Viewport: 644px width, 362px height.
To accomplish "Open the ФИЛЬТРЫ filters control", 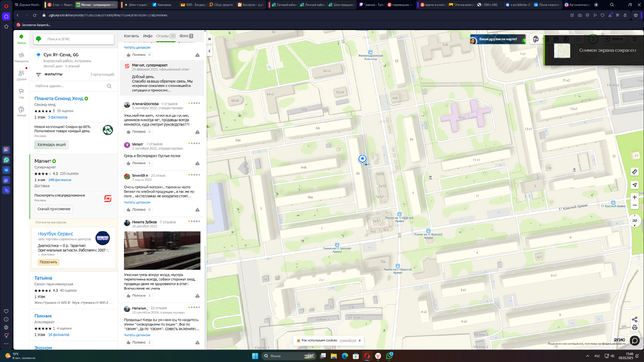I will click(49, 75).
